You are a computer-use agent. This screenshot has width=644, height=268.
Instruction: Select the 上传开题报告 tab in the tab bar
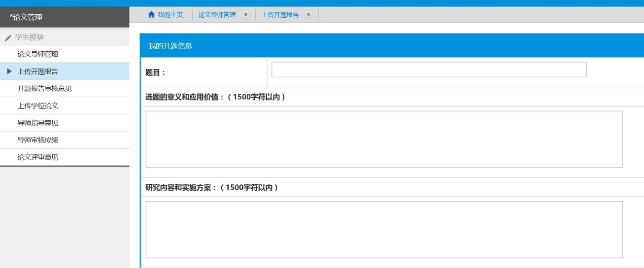[280, 15]
